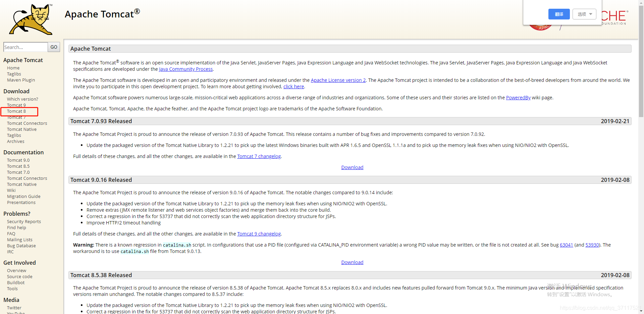Open Which version? download link
Image resolution: width=644 pixels, height=314 pixels.
(22, 99)
